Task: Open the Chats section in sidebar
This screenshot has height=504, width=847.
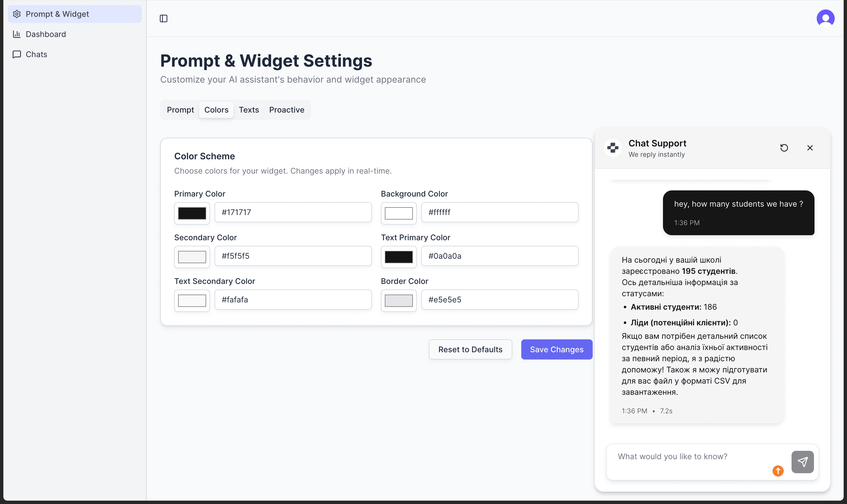Action: point(36,54)
